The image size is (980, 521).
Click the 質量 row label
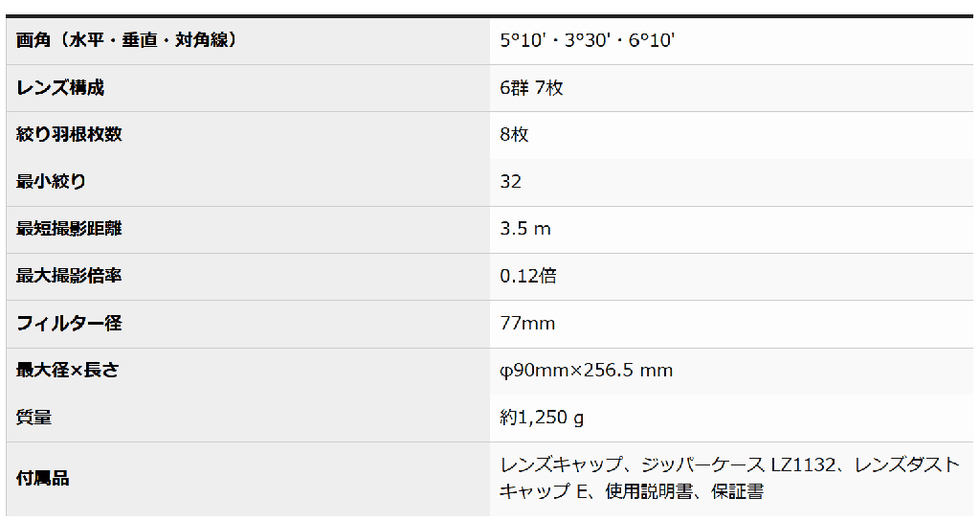point(34,417)
